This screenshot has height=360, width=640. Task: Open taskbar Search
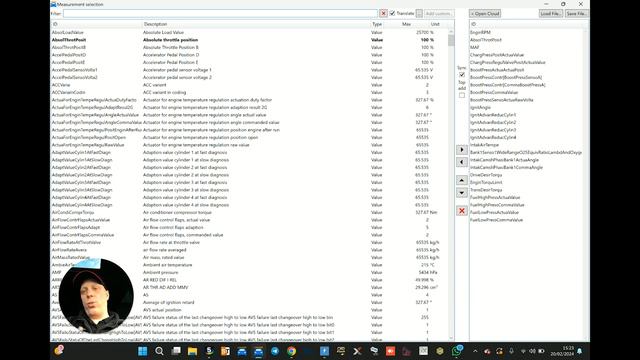(x=159, y=351)
